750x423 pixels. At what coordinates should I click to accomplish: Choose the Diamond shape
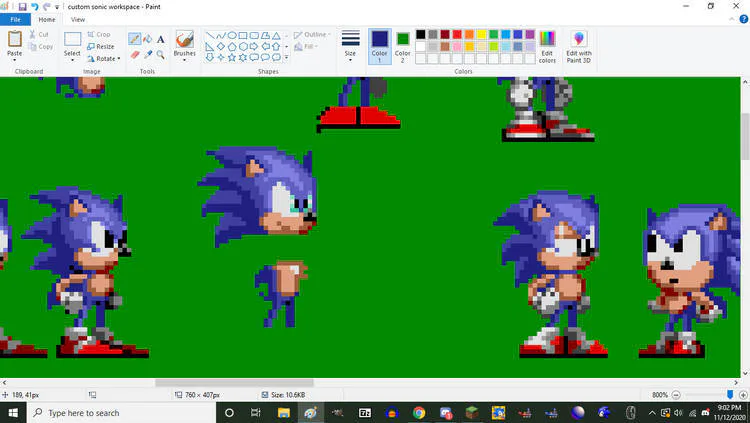[221, 46]
